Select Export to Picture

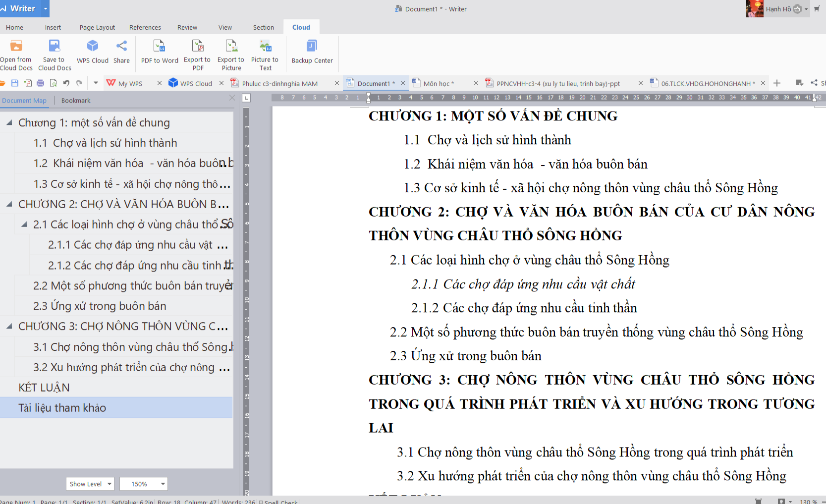pos(231,55)
